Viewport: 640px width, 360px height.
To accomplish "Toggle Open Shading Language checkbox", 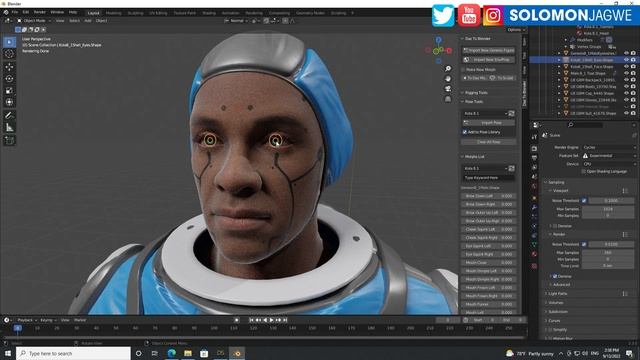I will [x=584, y=171].
